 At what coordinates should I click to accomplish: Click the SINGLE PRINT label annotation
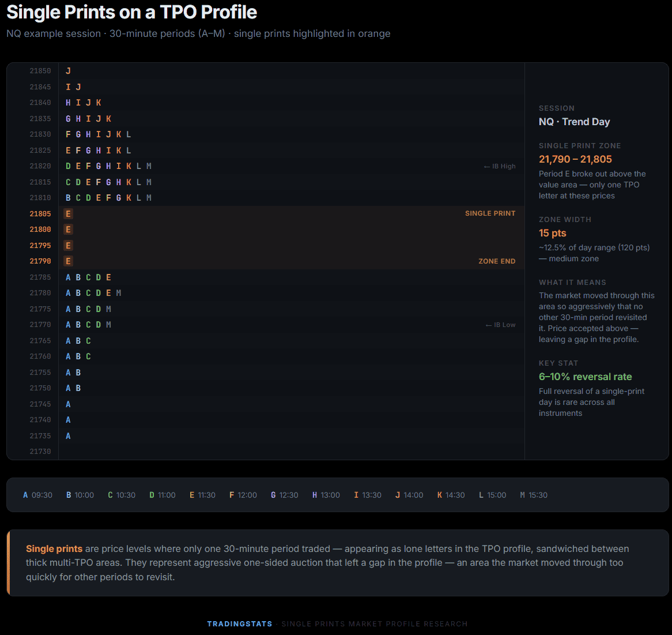point(490,213)
